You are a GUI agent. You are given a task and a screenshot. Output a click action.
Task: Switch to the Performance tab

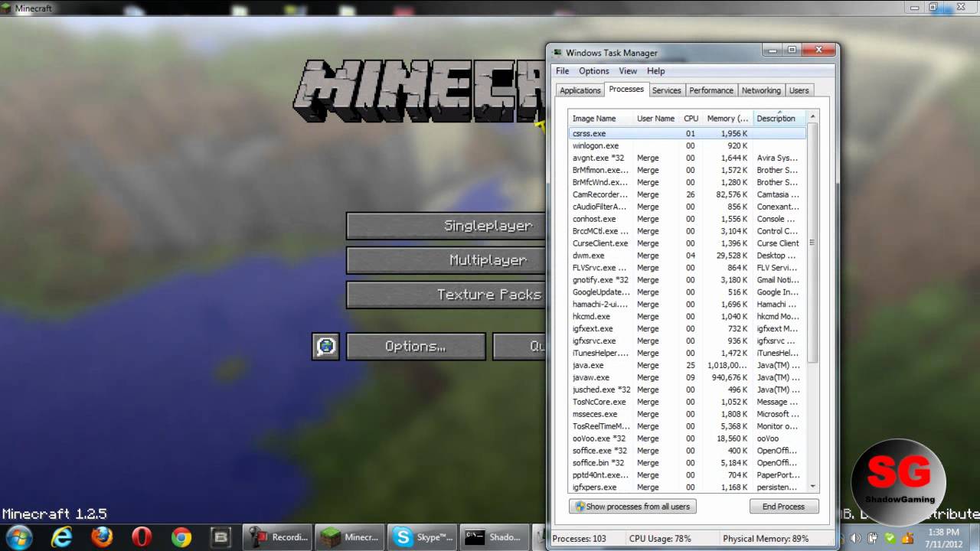(711, 90)
